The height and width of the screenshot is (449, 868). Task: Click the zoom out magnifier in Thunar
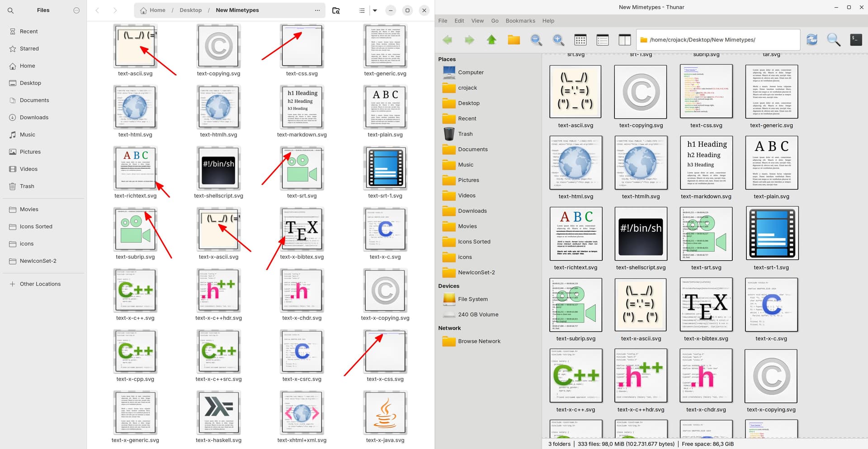coord(536,40)
